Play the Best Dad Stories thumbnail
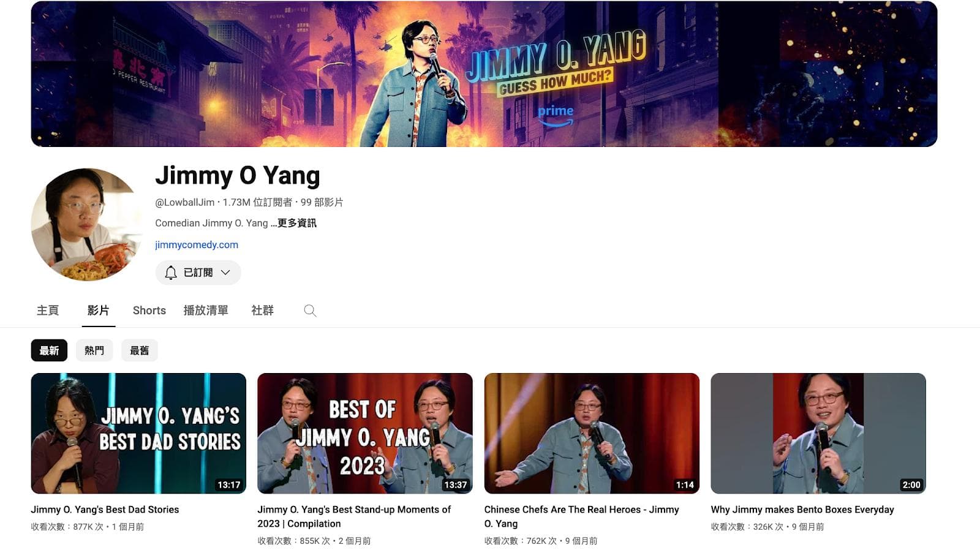980x558 pixels. pos(138,434)
